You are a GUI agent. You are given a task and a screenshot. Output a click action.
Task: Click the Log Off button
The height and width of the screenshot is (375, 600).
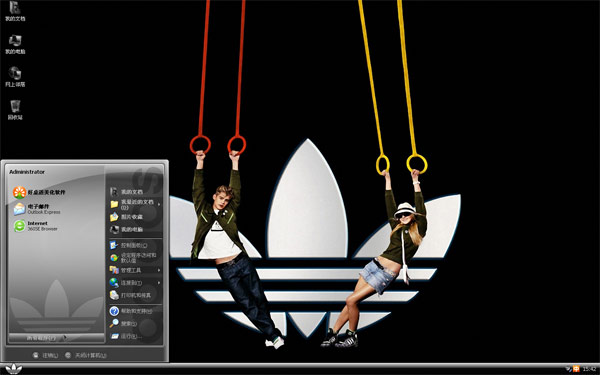[x=46, y=355]
